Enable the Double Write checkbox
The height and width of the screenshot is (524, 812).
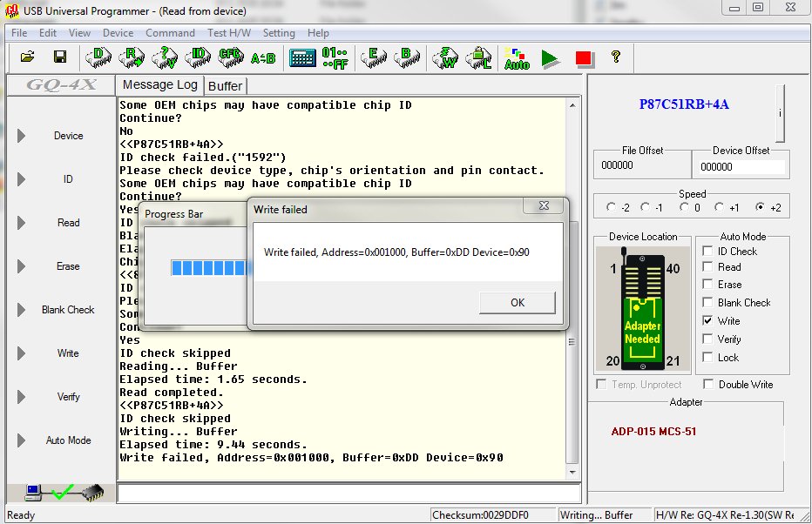tap(708, 385)
